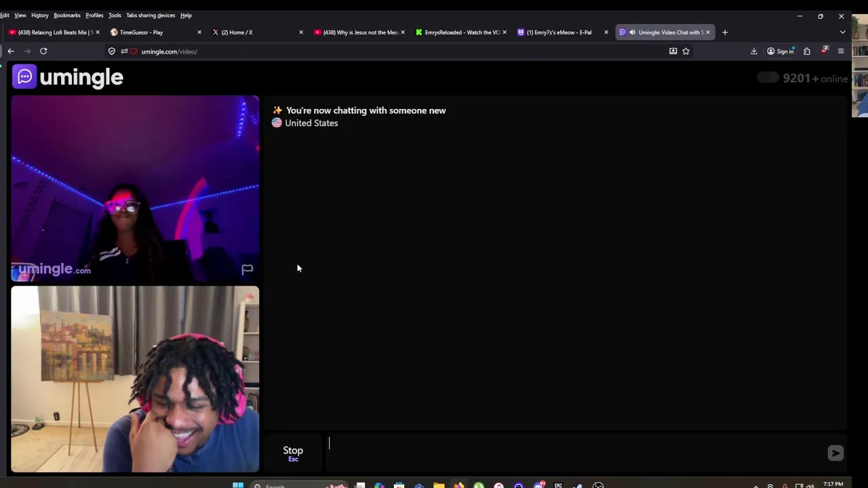Screen dimensions: 868x488
Task: Open the Help menu
Action: pyautogui.click(x=186, y=15)
